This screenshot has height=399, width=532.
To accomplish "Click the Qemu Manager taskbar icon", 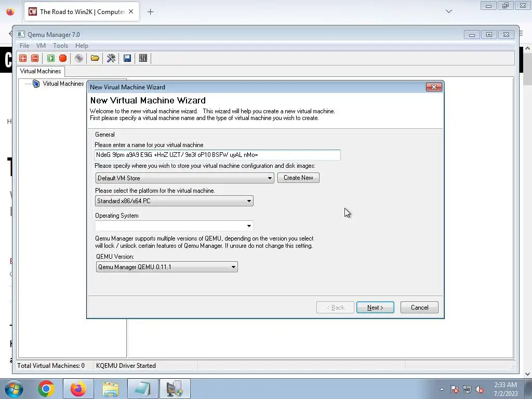I will 175,389.
